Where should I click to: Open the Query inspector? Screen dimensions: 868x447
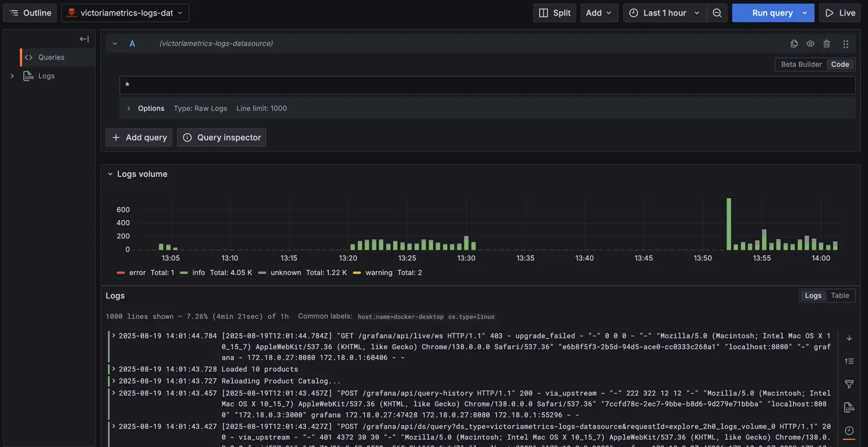pyautogui.click(x=221, y=137)
